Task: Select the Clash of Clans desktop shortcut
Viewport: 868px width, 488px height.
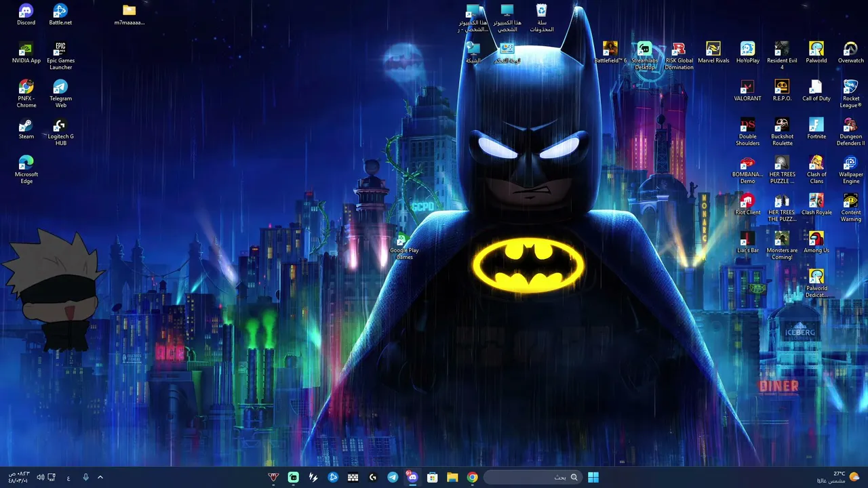Action: click(x=816, y=169)
